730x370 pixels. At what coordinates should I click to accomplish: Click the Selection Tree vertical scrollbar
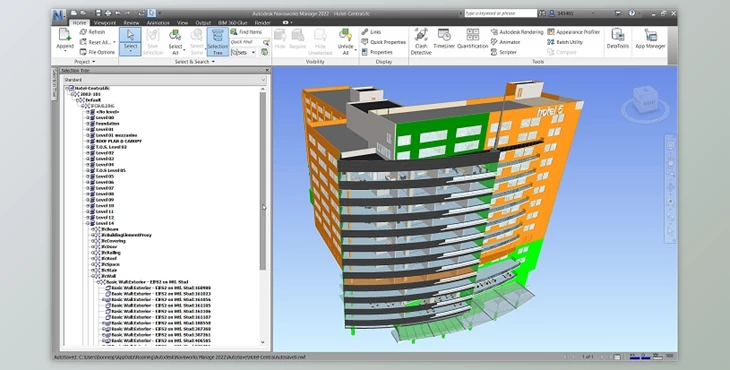(263, 182)
